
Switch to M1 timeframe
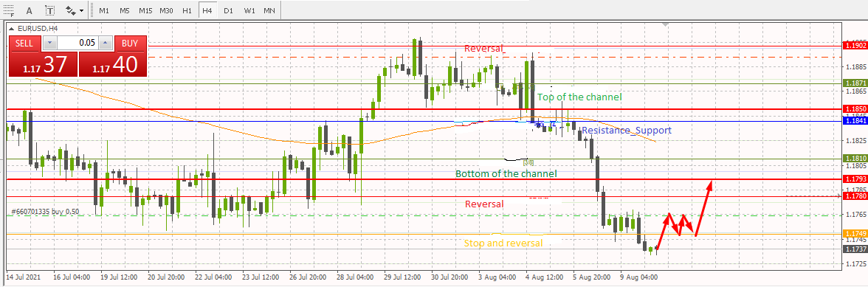(x=104, y=10)
